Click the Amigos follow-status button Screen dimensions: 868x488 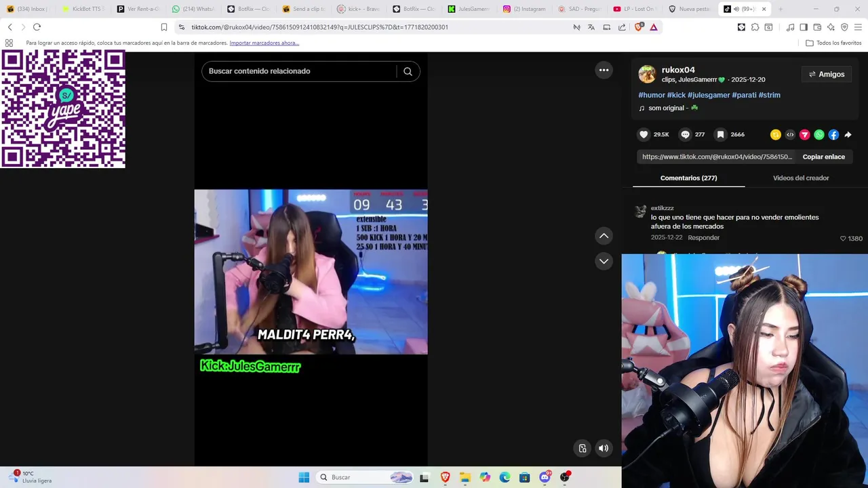pyautogui.click(x=826, y=75)
